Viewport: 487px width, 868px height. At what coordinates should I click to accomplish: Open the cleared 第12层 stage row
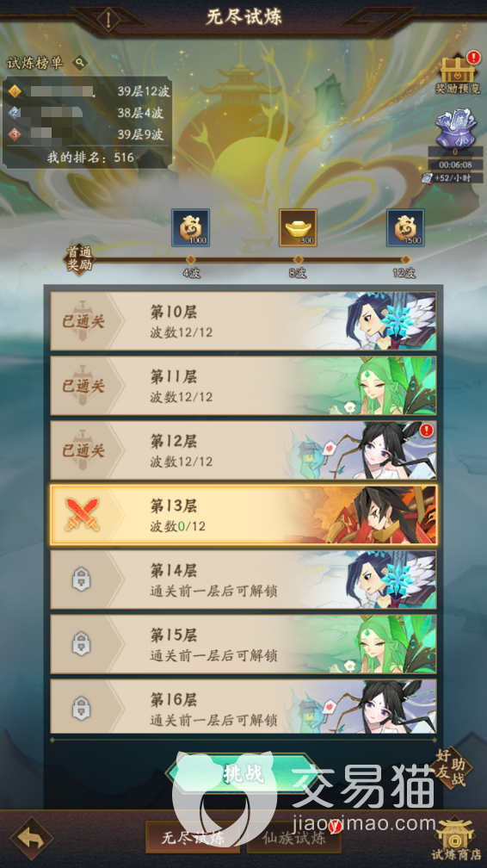[243, 450]
